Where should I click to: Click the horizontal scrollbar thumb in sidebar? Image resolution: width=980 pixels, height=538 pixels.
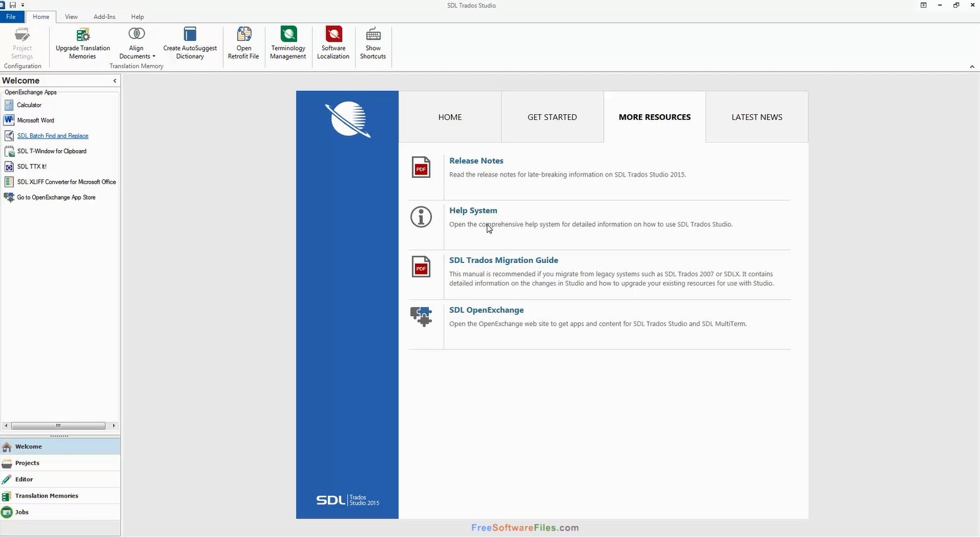(58, 426)
